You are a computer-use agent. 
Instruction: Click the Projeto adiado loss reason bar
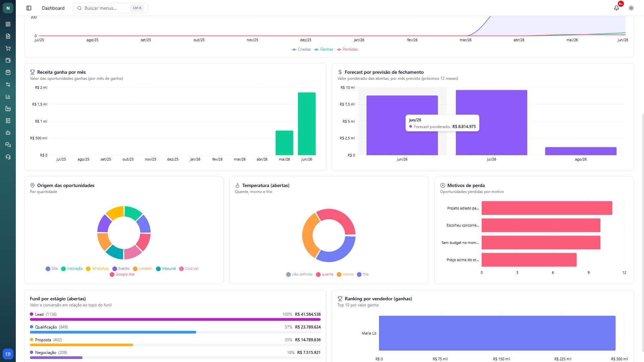[547, 208]
